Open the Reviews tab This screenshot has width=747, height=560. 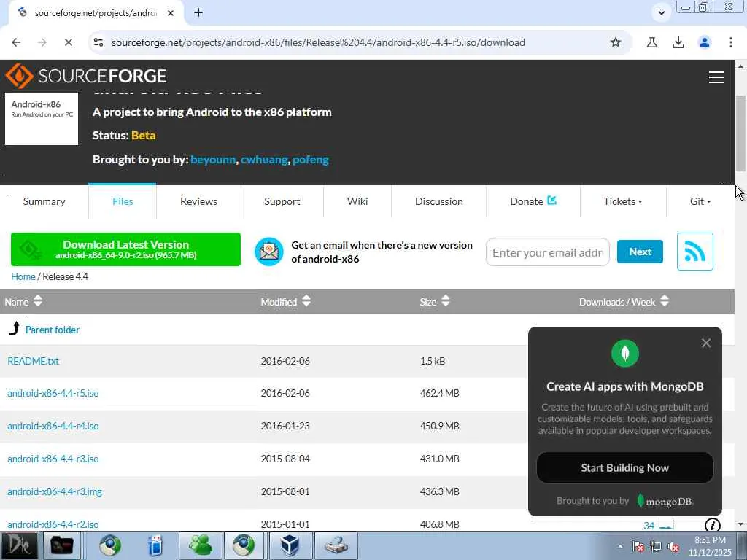[198, 201]
